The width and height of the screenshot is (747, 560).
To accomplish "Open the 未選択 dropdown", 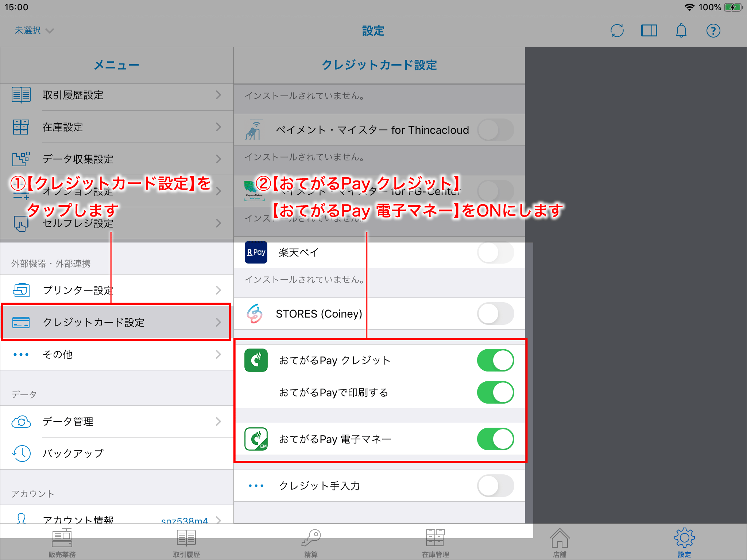I will 34,31.
